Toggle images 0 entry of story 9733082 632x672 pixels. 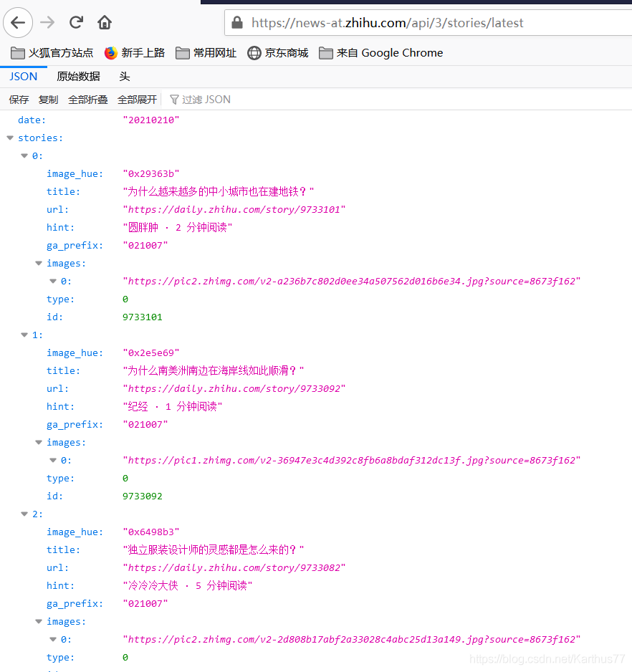click(x=53, y=640)
